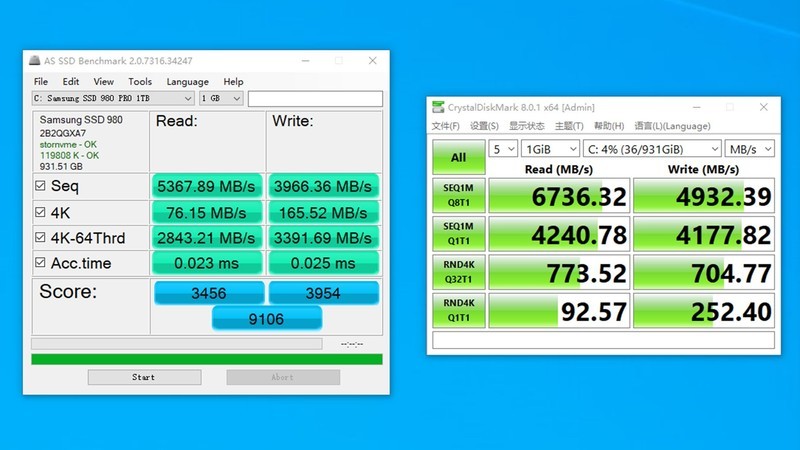Open the test count dropdown showing 5
Viewport: 800px width, 450px height.
click(503, 149)
